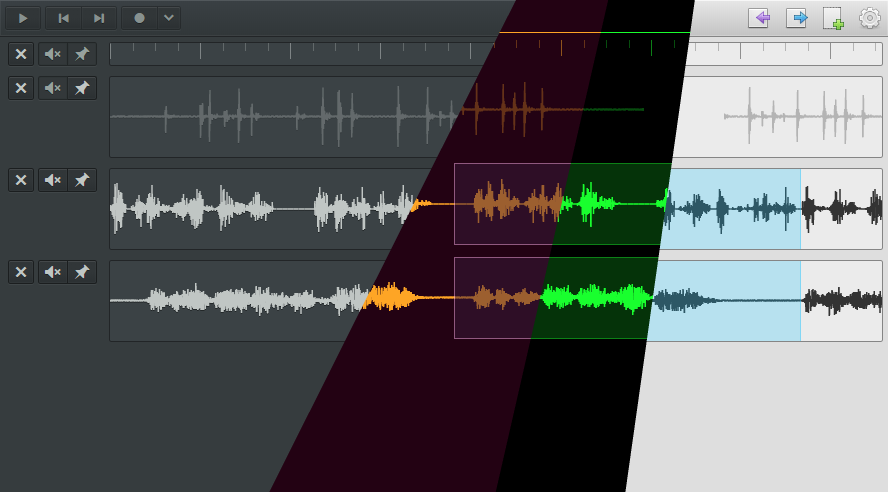Image resolution: width=888 pixels, height=492 pixels.
Task: Pin the second waveform track
Action: coord(82,180)
